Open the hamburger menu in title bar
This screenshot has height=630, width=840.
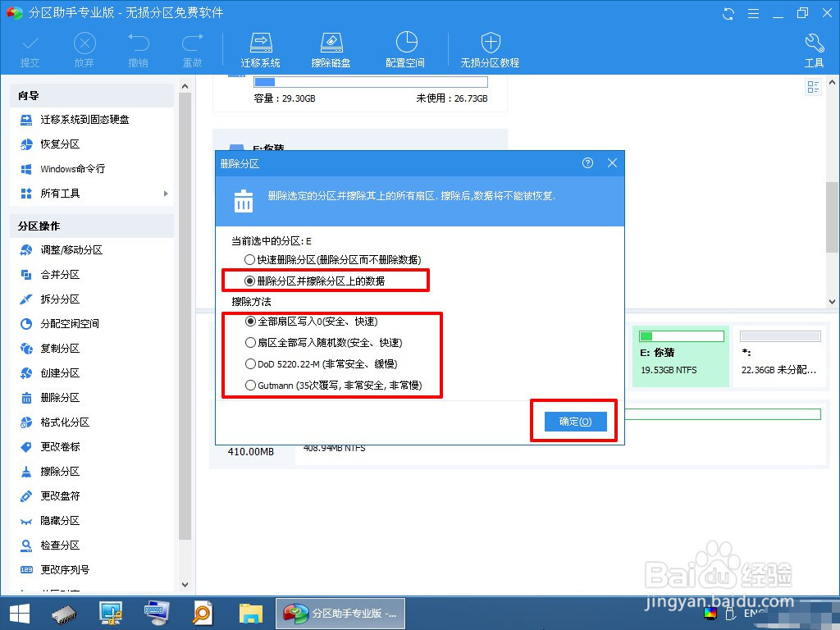[x=753, y=14]
